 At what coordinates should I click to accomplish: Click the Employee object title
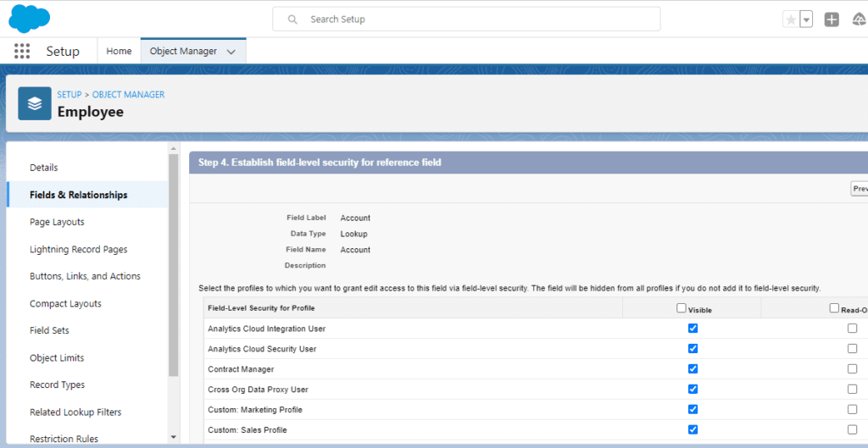(91, 112)
